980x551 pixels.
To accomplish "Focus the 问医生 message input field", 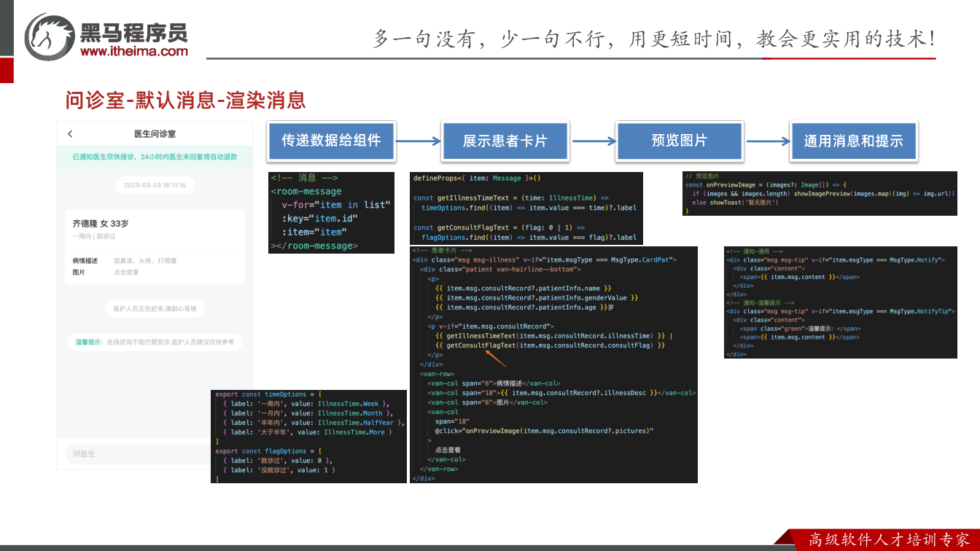I will (139, 454).
